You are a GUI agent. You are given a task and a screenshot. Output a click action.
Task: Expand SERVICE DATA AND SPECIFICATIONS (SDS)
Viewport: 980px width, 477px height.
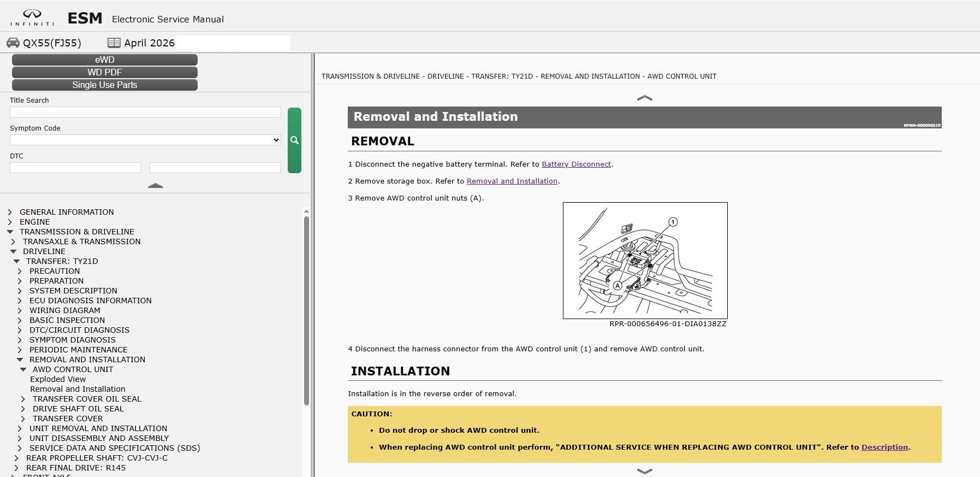(20, 448)
